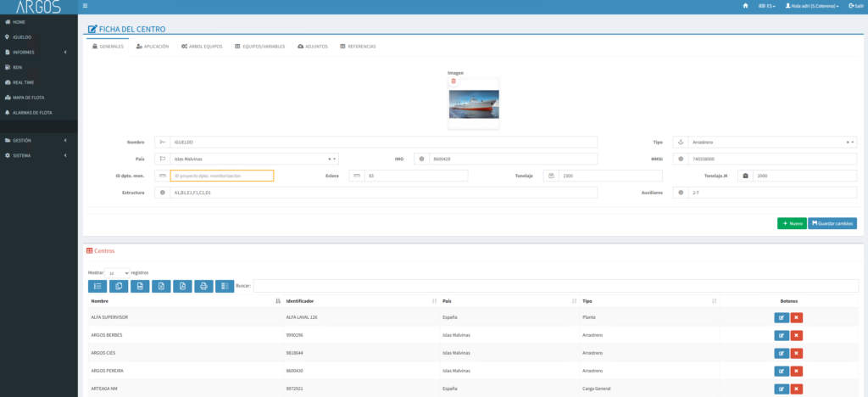Open Real Time from the sidebar

[23, 82]
